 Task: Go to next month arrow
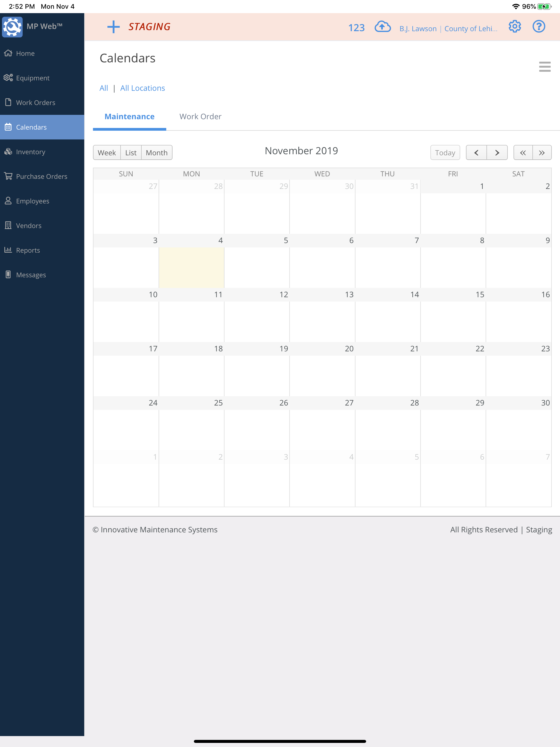click(497, 153)
